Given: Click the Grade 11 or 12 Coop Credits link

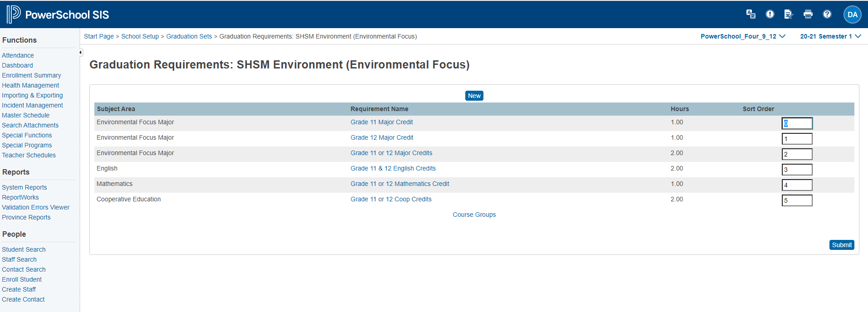Looking at the screenshot, I should coord(390,199).
